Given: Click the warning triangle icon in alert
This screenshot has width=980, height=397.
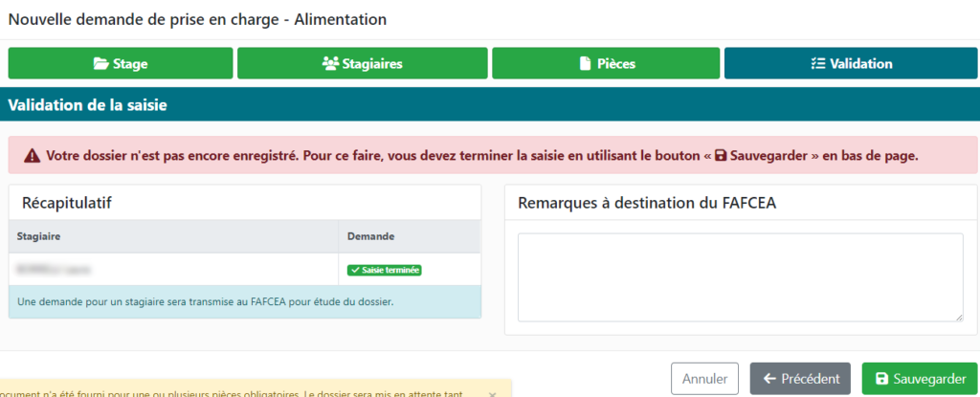Looking at the screenshot, I should pyautogui.click(x=33, y=155).
